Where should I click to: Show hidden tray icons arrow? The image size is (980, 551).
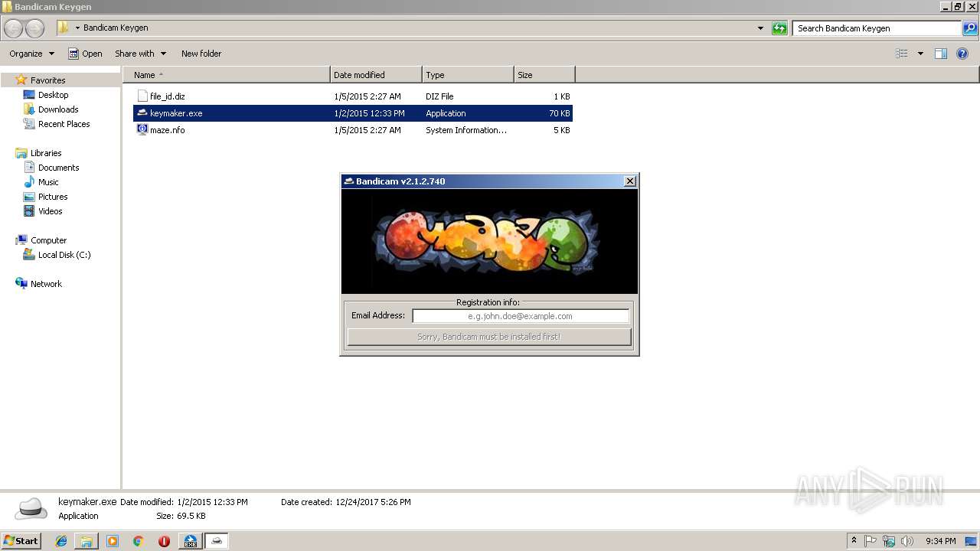(x=854, y=541)
